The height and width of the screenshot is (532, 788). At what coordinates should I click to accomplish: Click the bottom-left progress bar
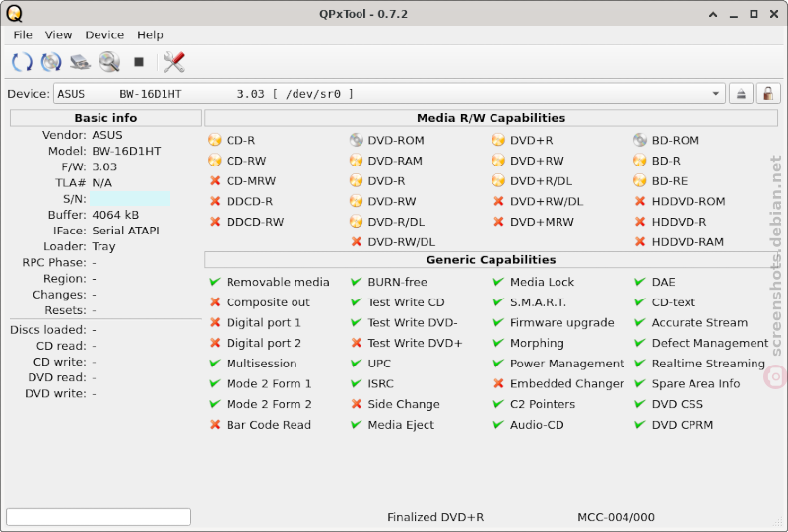coord(98,517)
